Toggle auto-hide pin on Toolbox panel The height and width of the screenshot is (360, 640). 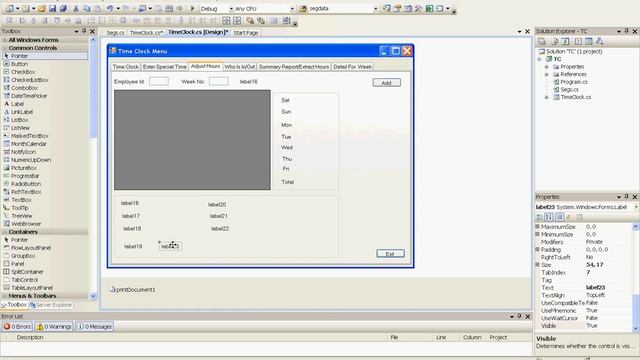pyautogui.click(x=84, y=31)
